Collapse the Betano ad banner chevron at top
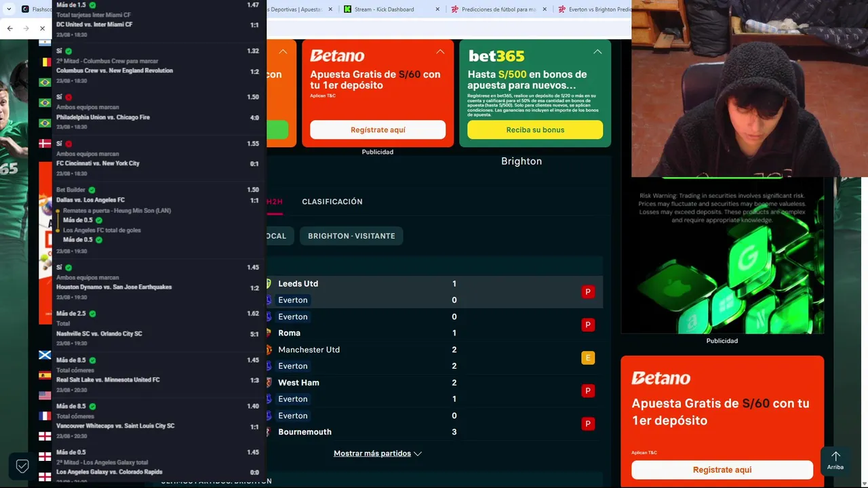Screen dimensions: 868x488 pyautogui.click(x=440, y=52)
